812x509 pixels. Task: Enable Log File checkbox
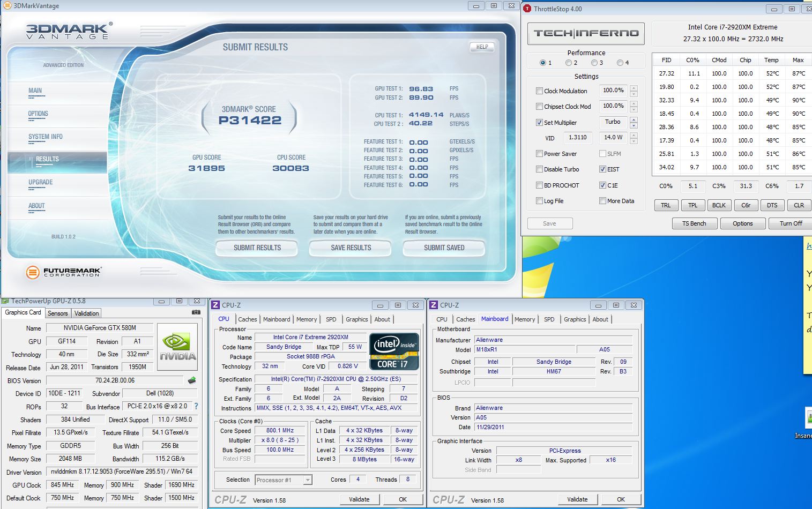[539, 201]
